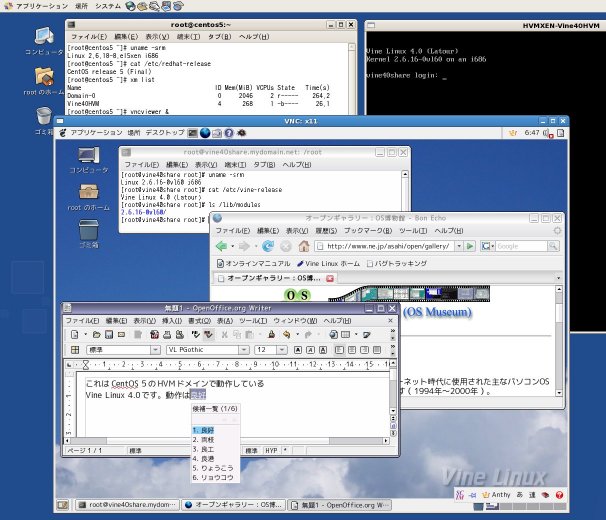This screenshot has width=606, height=520.
Task: Click Show Desktop icon in Vine panel
Action: pyautogui.click(x=63, y=505)
